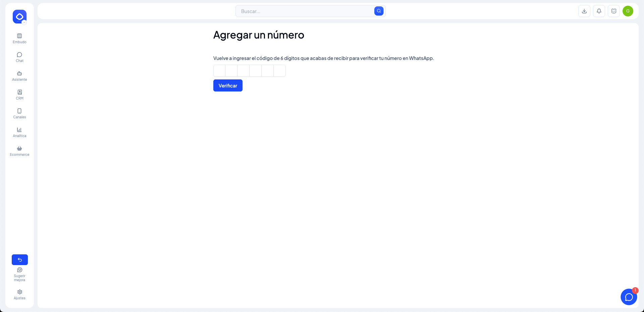Screen dimensions: 644x312
Task: Open the Asistente bot page
Action: click(19, 76)
